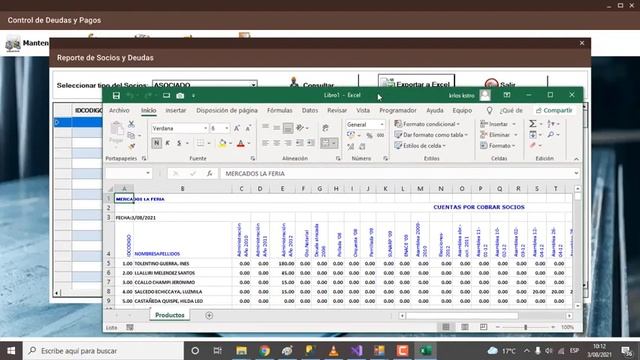Open Dar formato como tabla dropdown
Screen dimensions: 640x360
431,135
